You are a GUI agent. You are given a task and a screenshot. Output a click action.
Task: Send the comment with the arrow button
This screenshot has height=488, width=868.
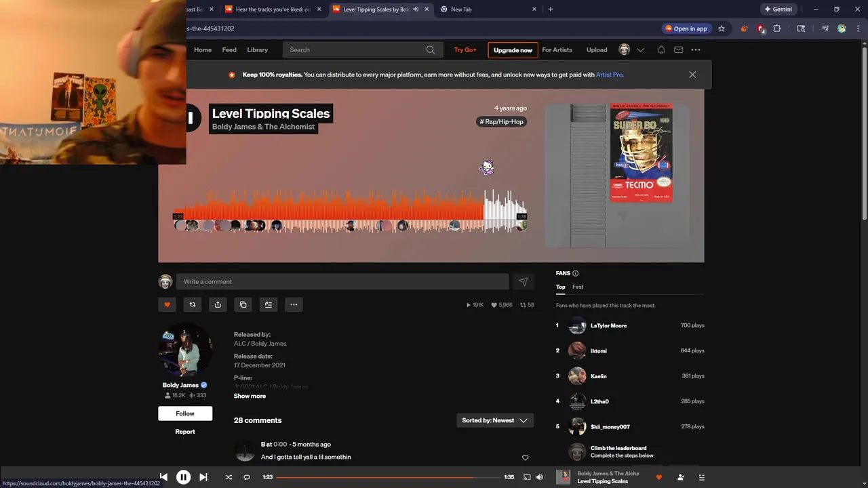coord(523,281)
